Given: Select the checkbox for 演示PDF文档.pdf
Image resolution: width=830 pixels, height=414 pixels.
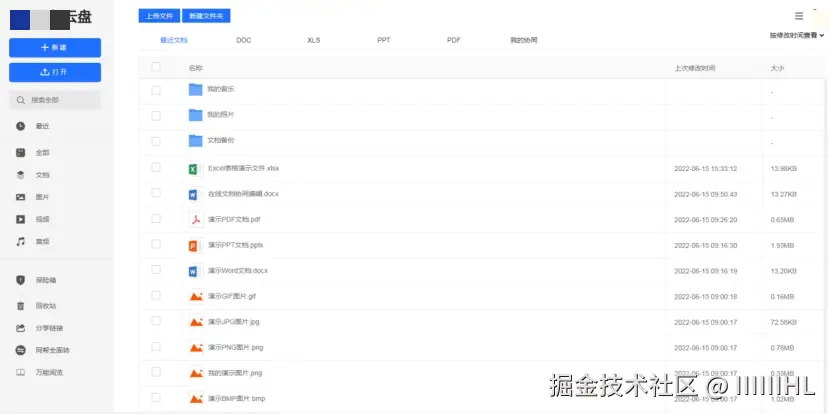Looking at the screenshot, I should 156,219.
